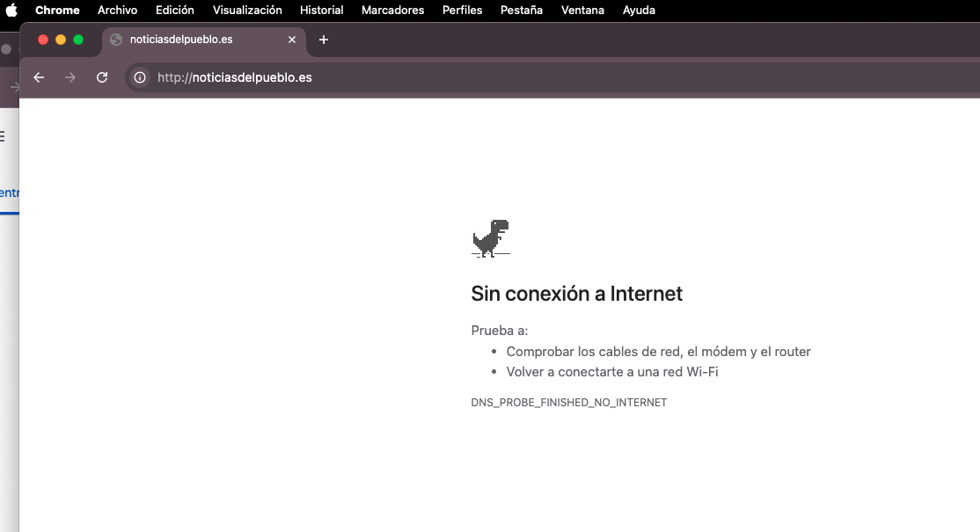The width and height of the screenshot is (980, 532).
Task: Focus the address bar URL field
Action: pos(440,77)
